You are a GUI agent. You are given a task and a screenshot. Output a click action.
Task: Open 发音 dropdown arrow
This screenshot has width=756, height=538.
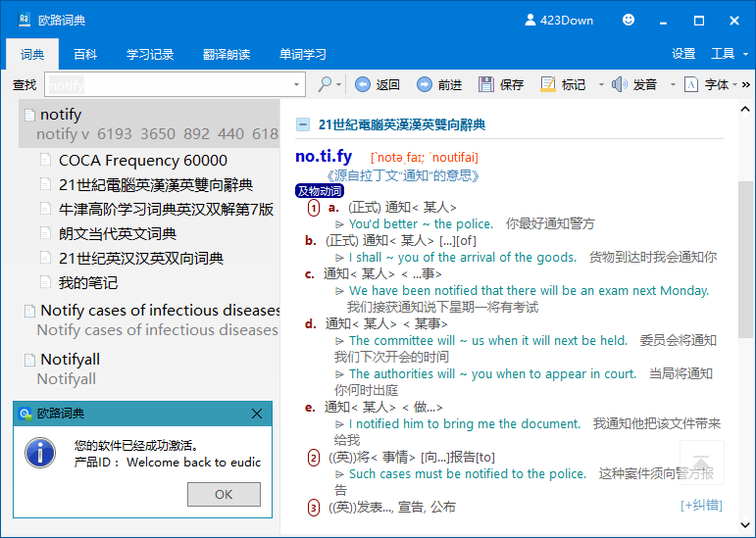[x=673, y=85]
